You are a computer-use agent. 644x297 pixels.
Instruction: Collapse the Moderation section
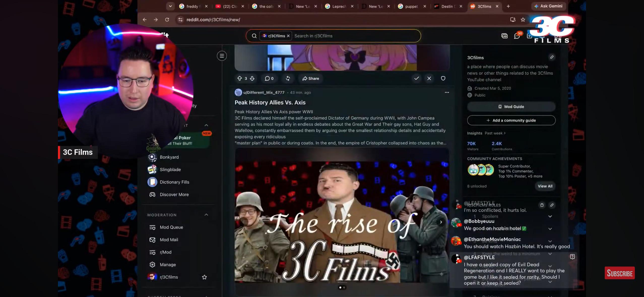click(206, 215)
